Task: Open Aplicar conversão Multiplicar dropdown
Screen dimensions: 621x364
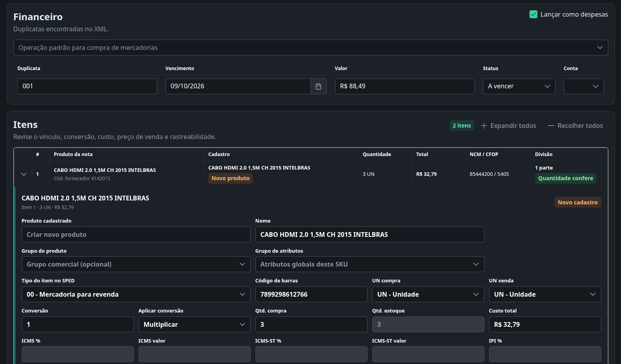Action: [194, 324]
